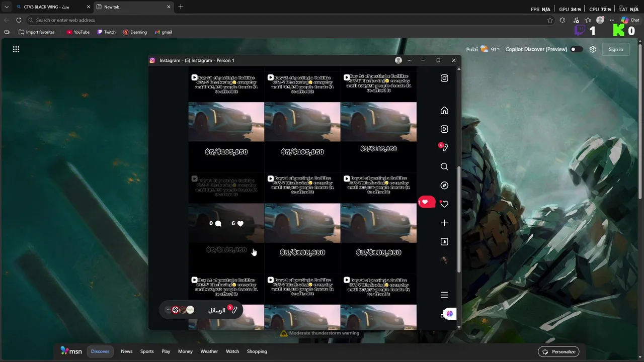Close the CTV5 BLACK WING tab
The image size is (644, 362).
pyautogui.click(x=89, y=7)
